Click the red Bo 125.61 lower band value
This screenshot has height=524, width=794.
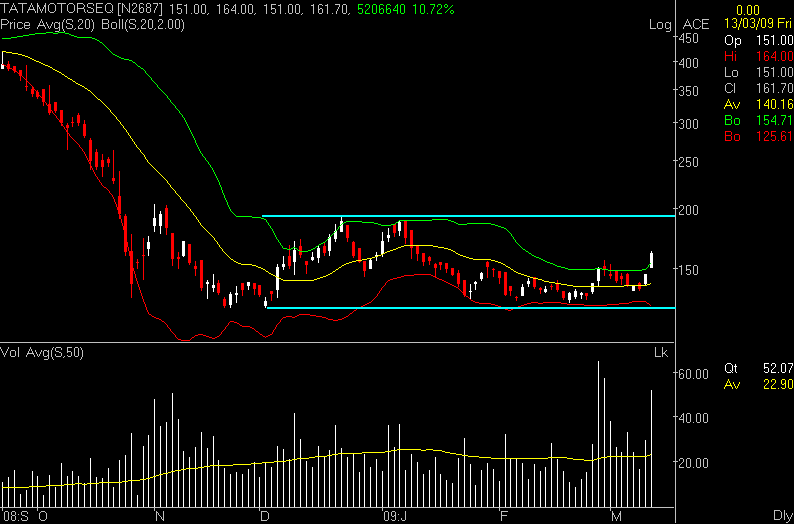click(x=759, y=136)
